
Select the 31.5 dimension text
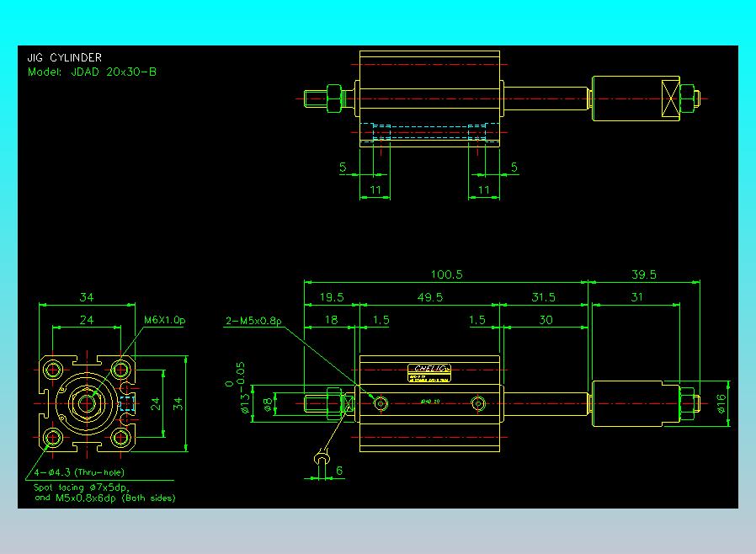[543, 297]
